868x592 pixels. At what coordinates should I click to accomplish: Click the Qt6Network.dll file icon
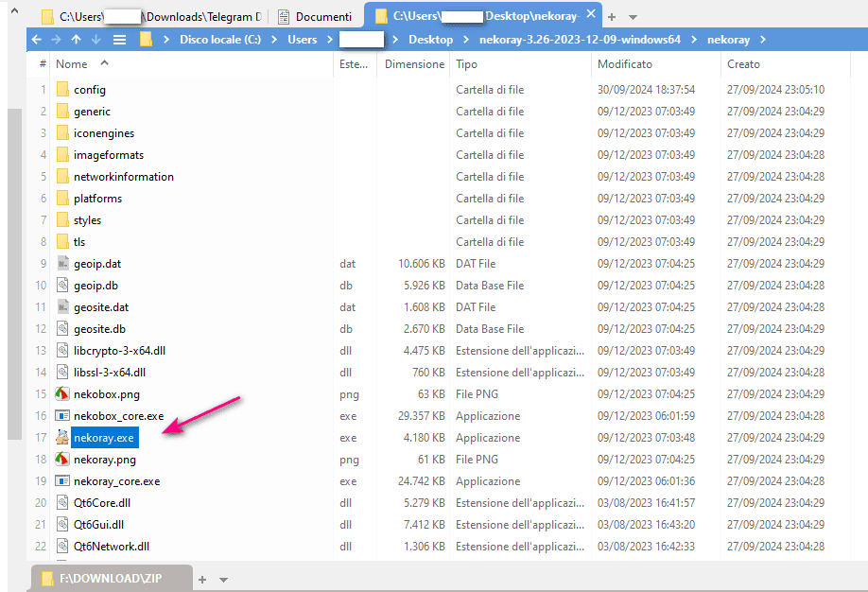pos(62,546)
